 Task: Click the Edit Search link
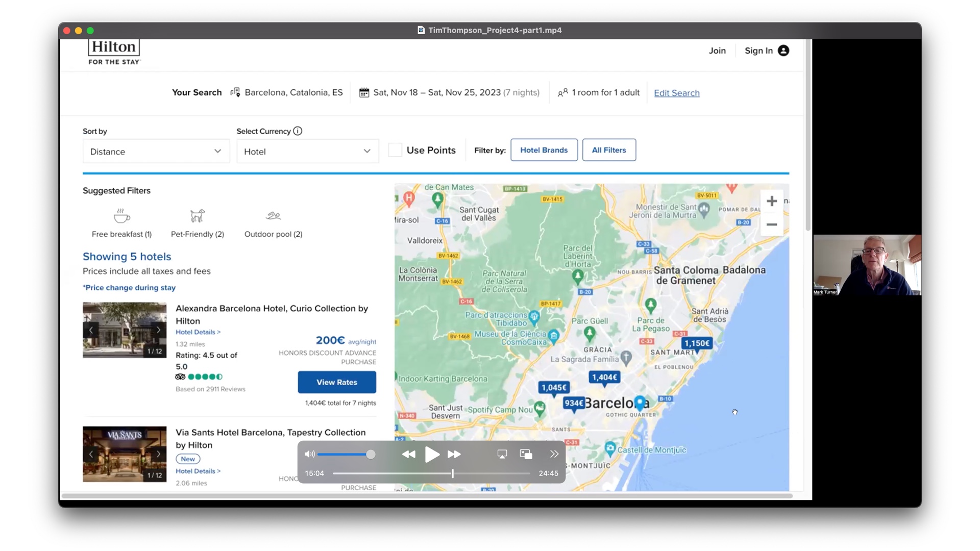pyautogui.click(x=676, y=93)
